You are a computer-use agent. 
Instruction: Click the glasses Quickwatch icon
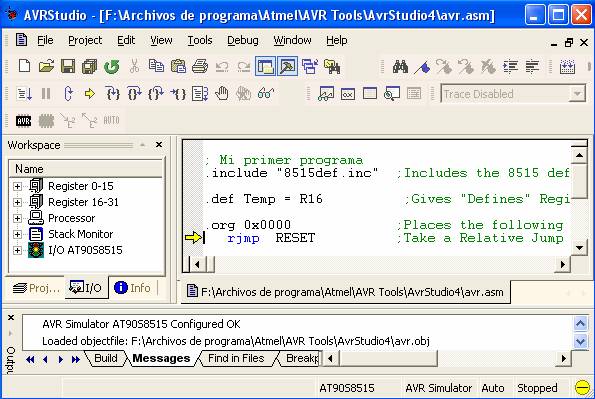(x=266, y=93)
